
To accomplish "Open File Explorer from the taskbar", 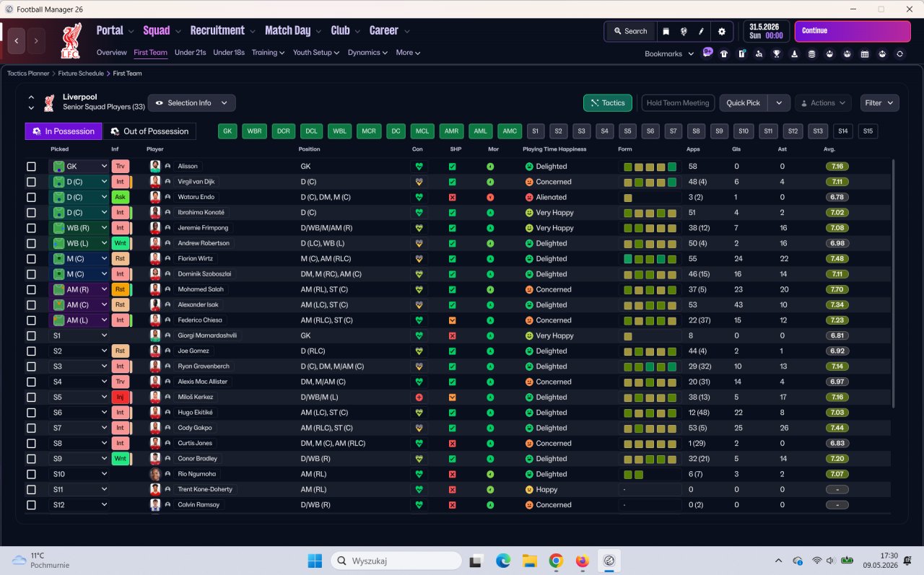I will [x=529, y=561].
